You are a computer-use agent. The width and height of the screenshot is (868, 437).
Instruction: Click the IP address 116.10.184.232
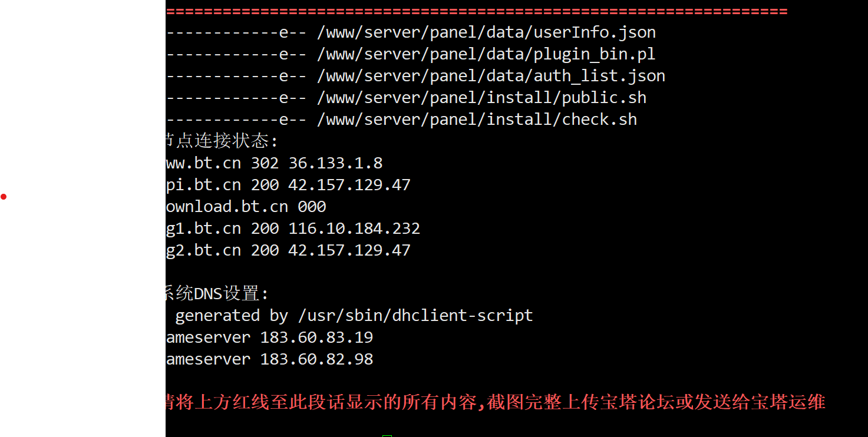pos(354,229)
